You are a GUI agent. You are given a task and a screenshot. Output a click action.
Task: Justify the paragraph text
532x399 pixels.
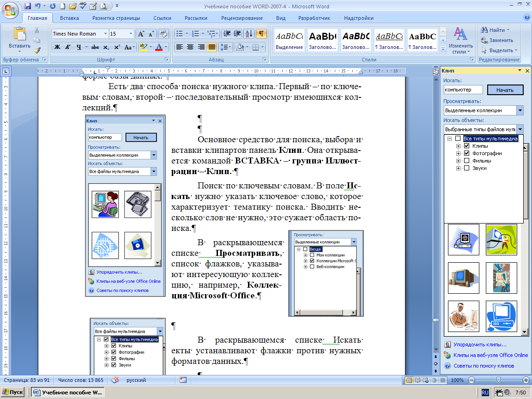click(x=212, y=47)
